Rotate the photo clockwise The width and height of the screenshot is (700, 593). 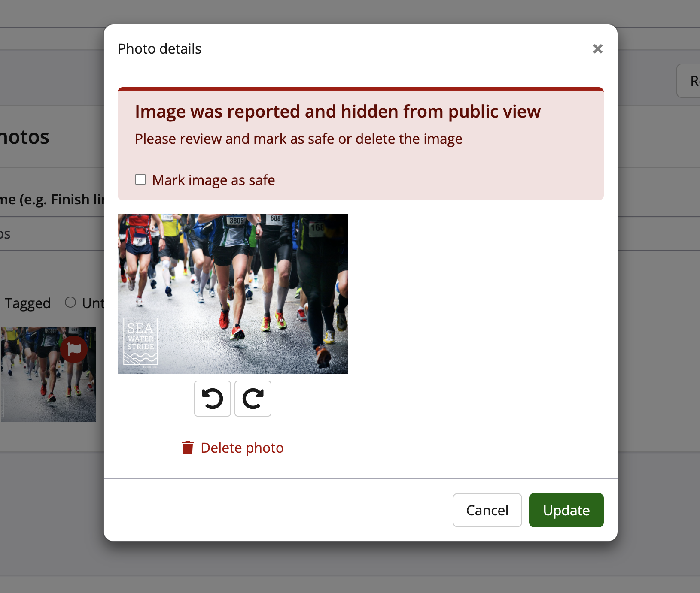(253, 399)
